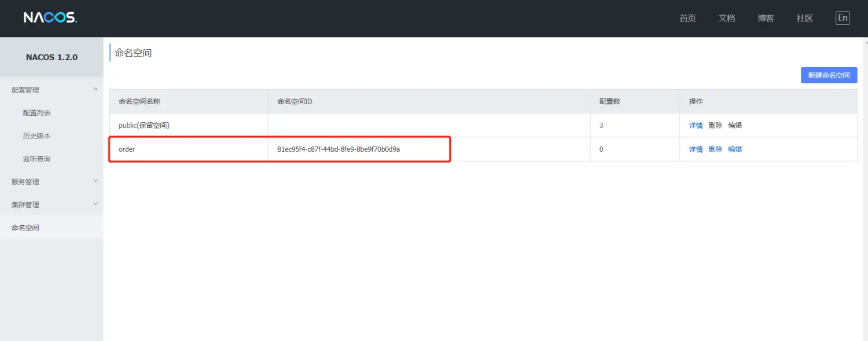
Task: Open 社区 in the top navigation
Action: tap(804, 19)
